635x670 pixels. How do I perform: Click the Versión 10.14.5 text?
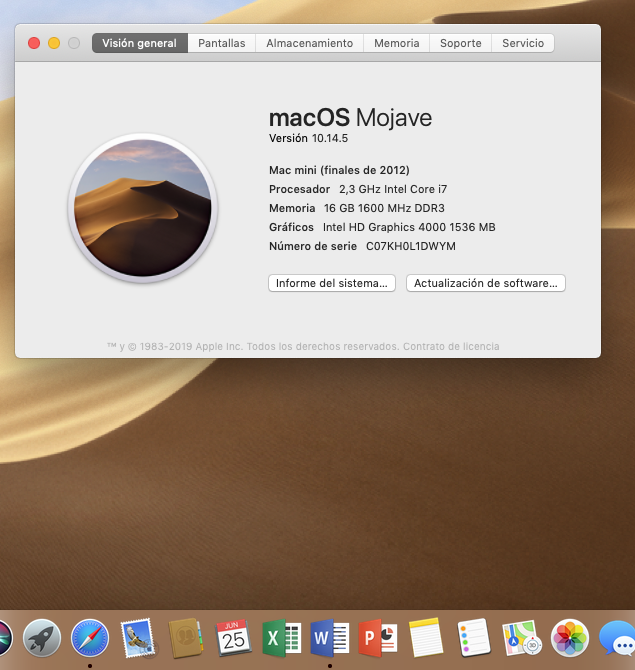[309, 138]
